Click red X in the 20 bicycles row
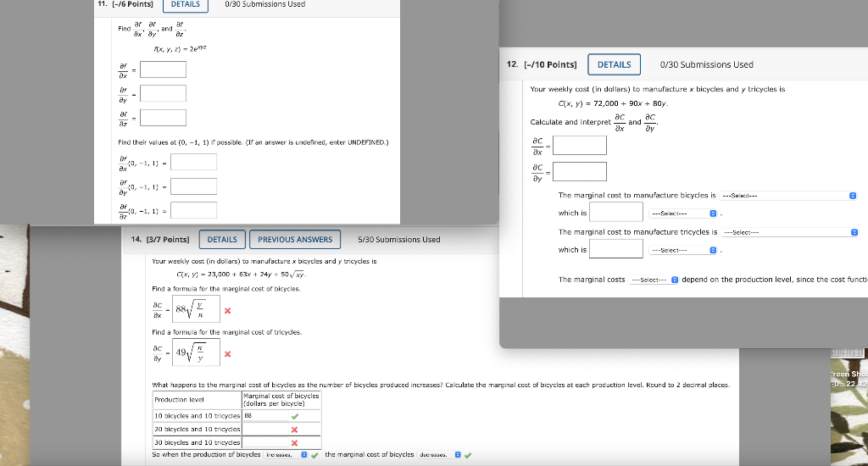 [x=294, y=430]
